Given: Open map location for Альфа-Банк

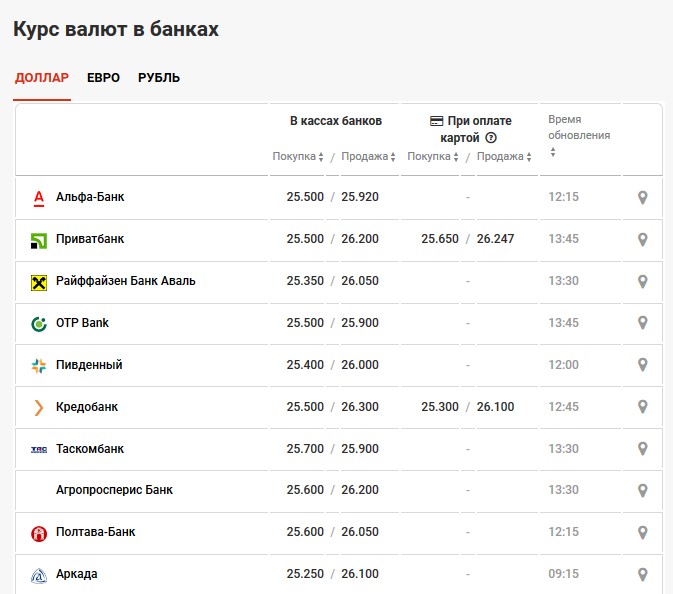Looking at the screenshot, I should tap(642, 197).
